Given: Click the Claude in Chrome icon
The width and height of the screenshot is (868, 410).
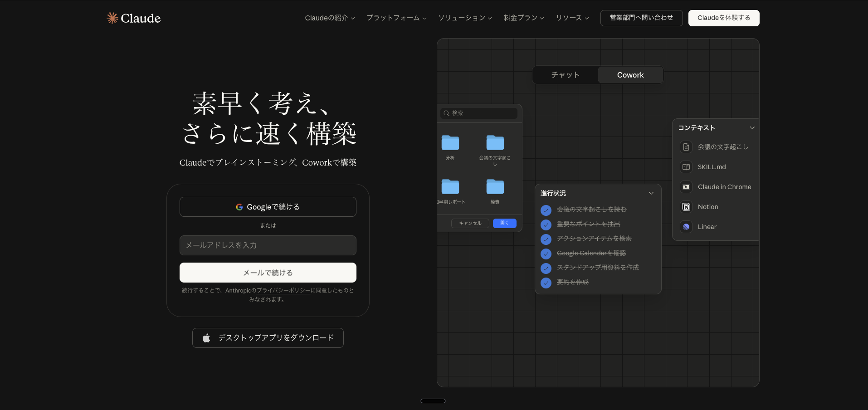Looking at the screenshot, I should [686, 187].
